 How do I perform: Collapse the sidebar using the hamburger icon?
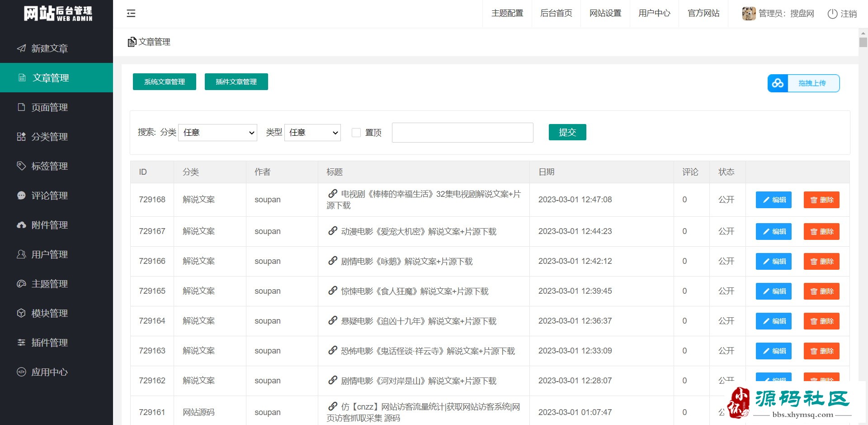[131, 14]
